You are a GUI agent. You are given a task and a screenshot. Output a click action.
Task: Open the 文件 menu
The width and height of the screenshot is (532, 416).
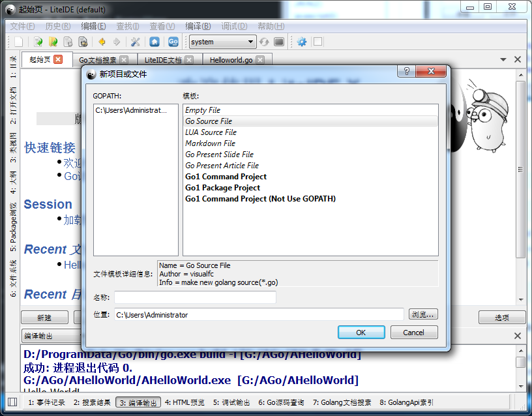pos(22,26)
